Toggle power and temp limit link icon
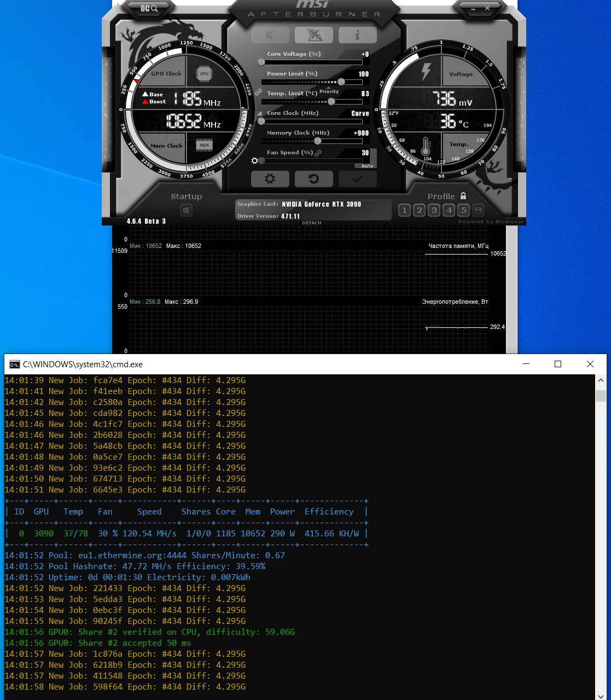The width and height of the screenshot is (611, 700). click(258, 92)
